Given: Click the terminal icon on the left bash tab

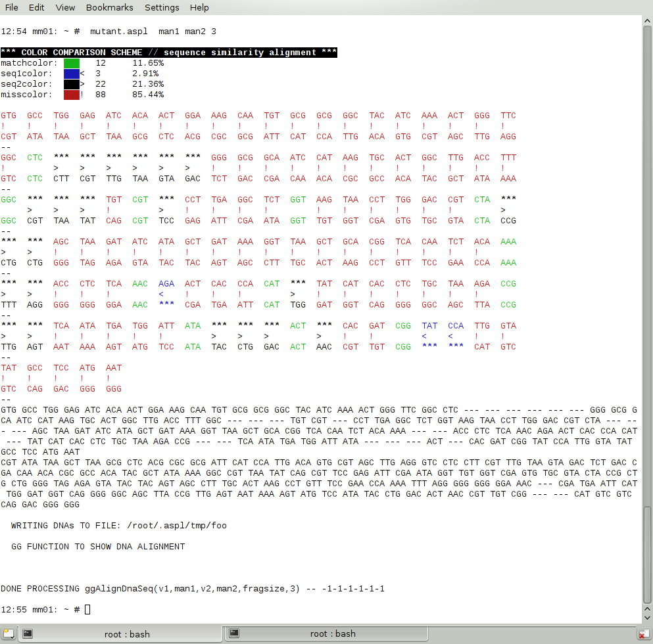Looking at the screenshot, I should pyautogui.click(x=28, y=633).
